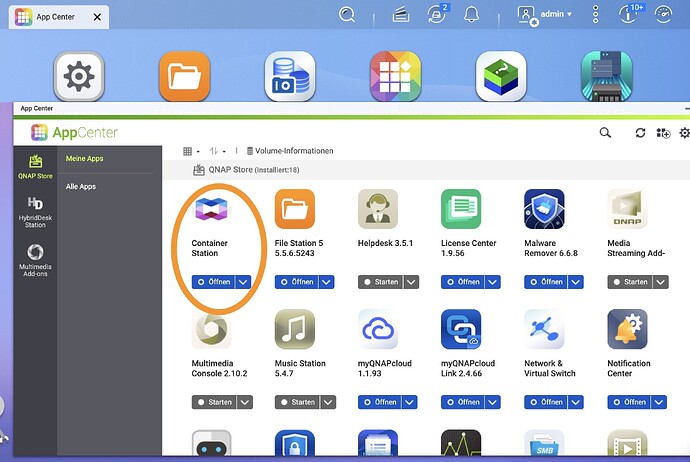The image size is (690, 462).
Task: Expand dropdown next to Malware Remover Öffnen
Action: (576, 282)
